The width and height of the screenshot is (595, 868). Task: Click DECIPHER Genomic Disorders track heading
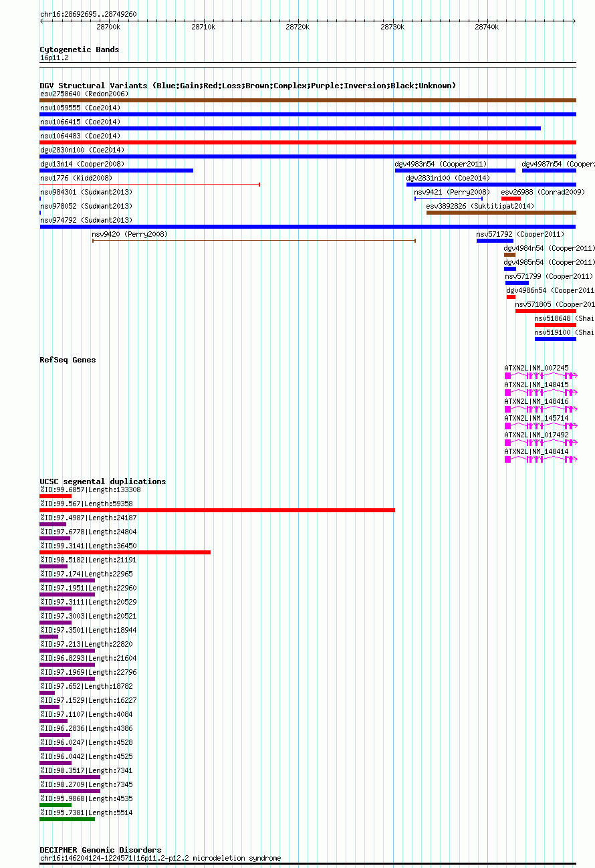[100, 850]
